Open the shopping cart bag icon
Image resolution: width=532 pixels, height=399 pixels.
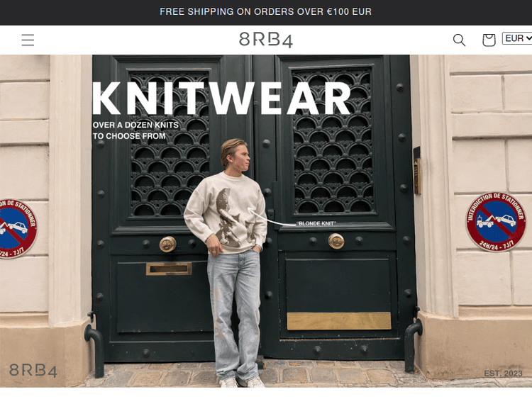point(489,40)
